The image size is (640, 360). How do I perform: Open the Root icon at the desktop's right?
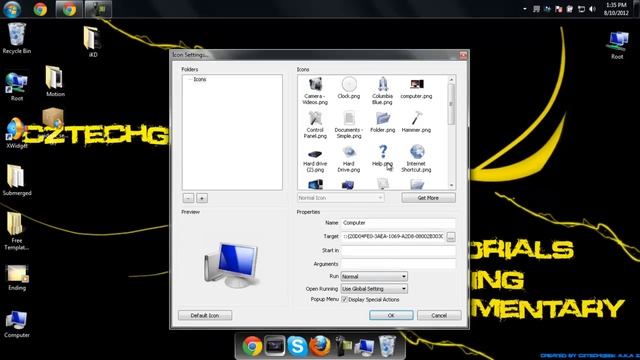click(x=617, y=45)
